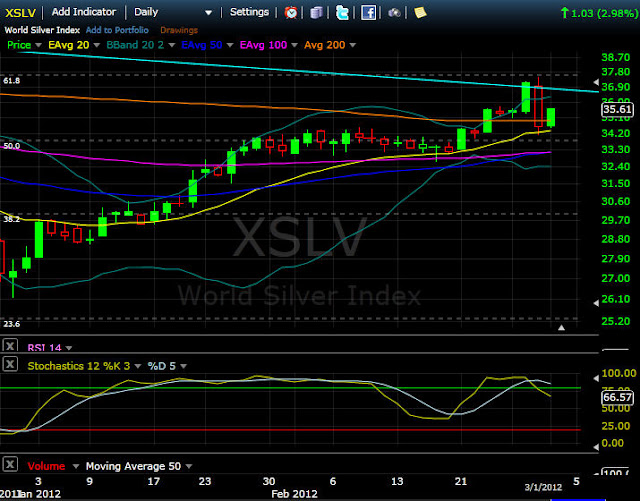Expand the Price indicator dropdown arrow

pos(38,45)
